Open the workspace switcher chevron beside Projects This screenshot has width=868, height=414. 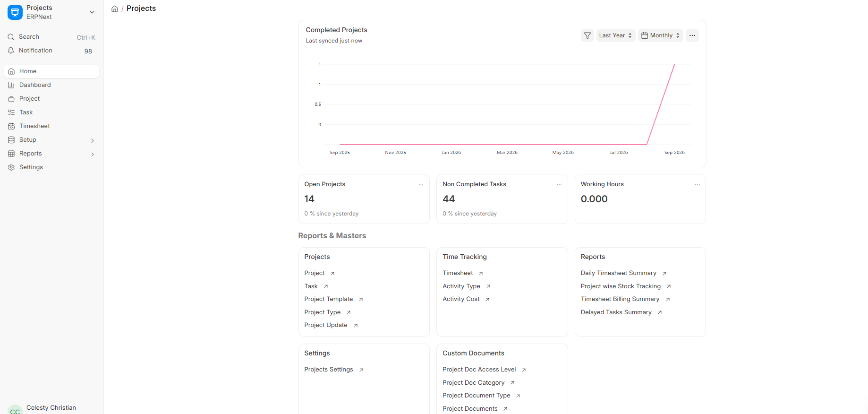92,12
